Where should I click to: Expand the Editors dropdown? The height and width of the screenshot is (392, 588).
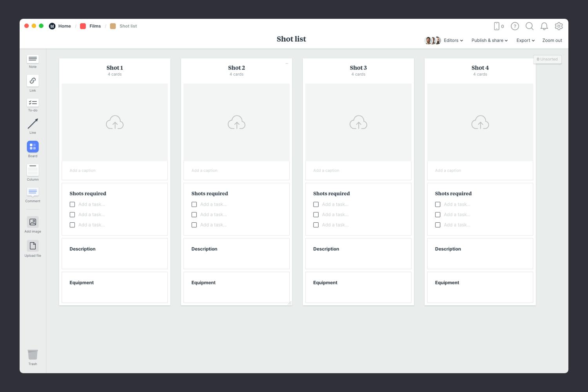coord(453,40)
